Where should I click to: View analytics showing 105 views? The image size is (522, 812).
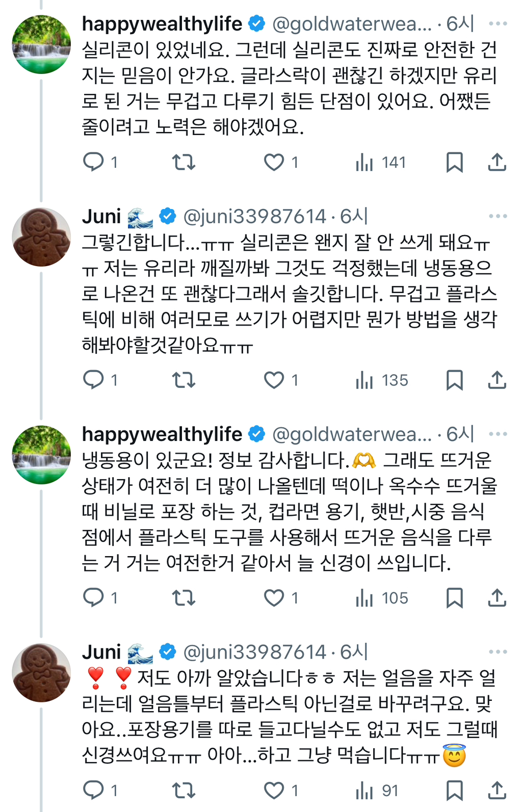(382, 598)
